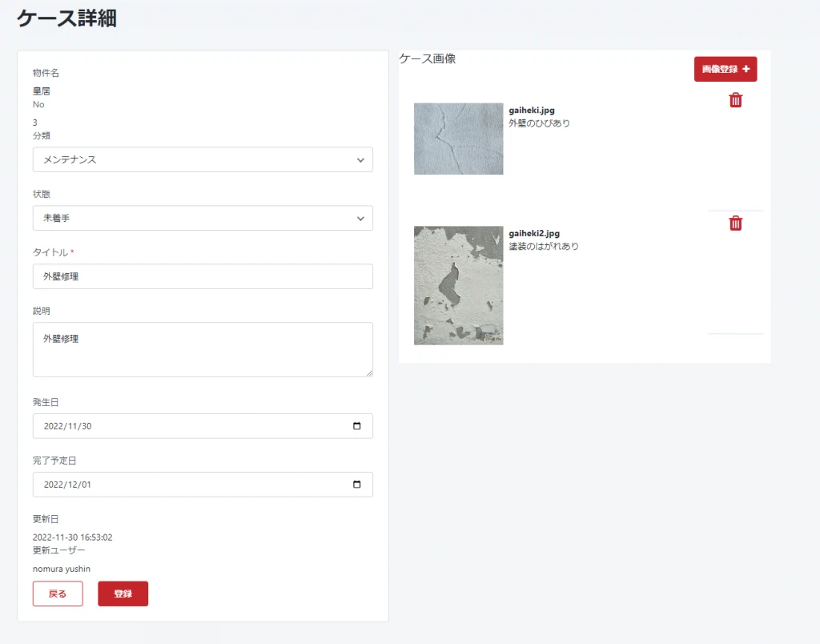Screen dimensions: 820x644
Task: Click the red 登録 button
Action: pos(123,594)
